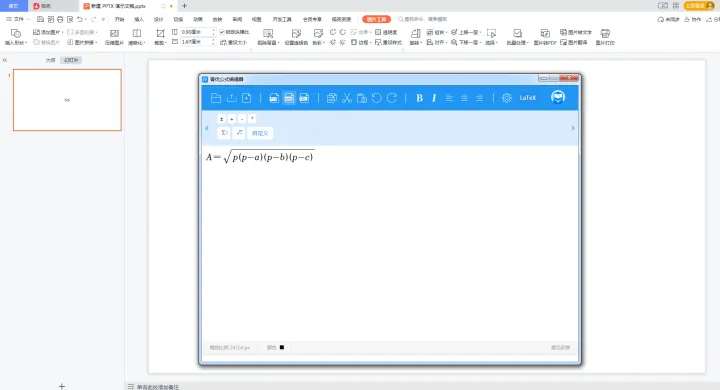Open file in formula editor toolbar
Screen dimensions: 720x390
[x=216, y=98]
